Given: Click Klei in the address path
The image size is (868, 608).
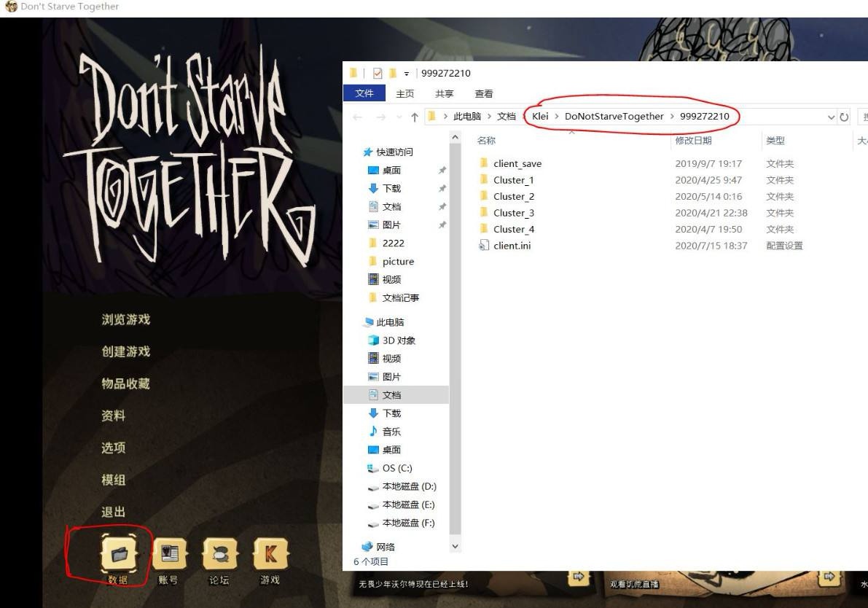Looking at the screenshot, I should 540,117.
